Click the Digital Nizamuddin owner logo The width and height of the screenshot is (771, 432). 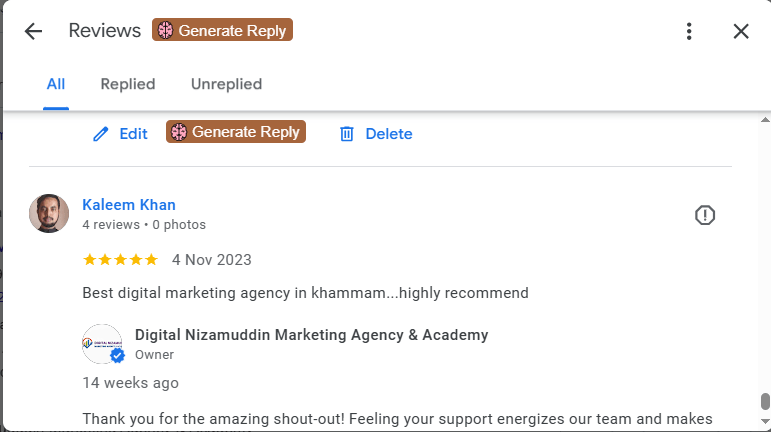click(x=101, y=343)
